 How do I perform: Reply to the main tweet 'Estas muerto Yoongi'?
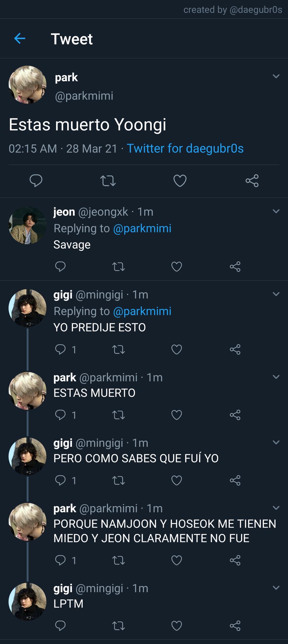click(x=36, y=181)
